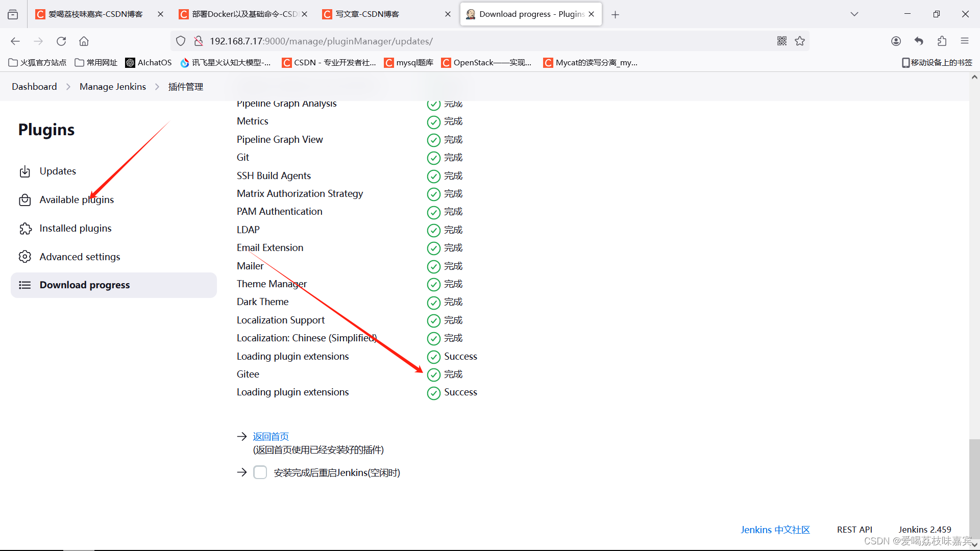Screen dimensions: 980x551
Task: Expand the Dashboard breadcrumb chevron
Action: point(68,87)
